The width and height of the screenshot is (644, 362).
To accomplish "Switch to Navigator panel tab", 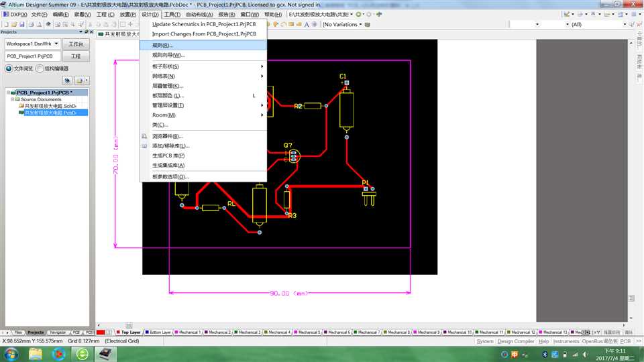I will [58, 333].
